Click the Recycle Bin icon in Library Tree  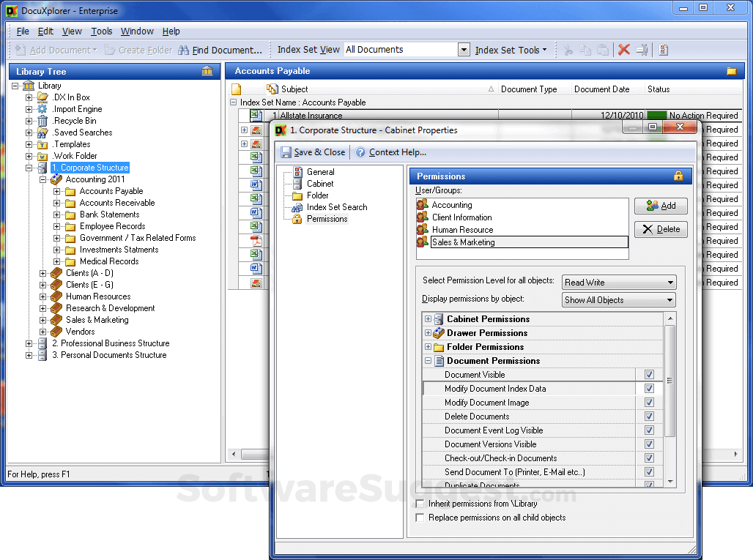tap(42, 121)
